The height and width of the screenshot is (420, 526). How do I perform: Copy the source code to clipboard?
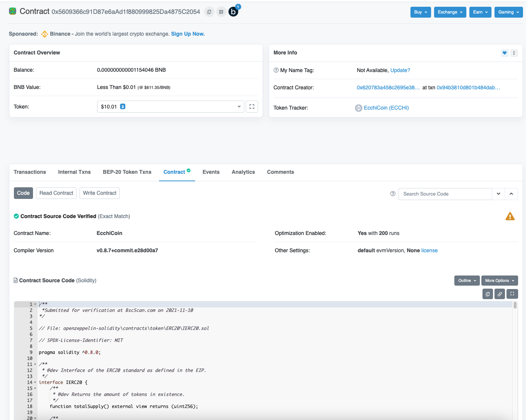coord(487,294)
